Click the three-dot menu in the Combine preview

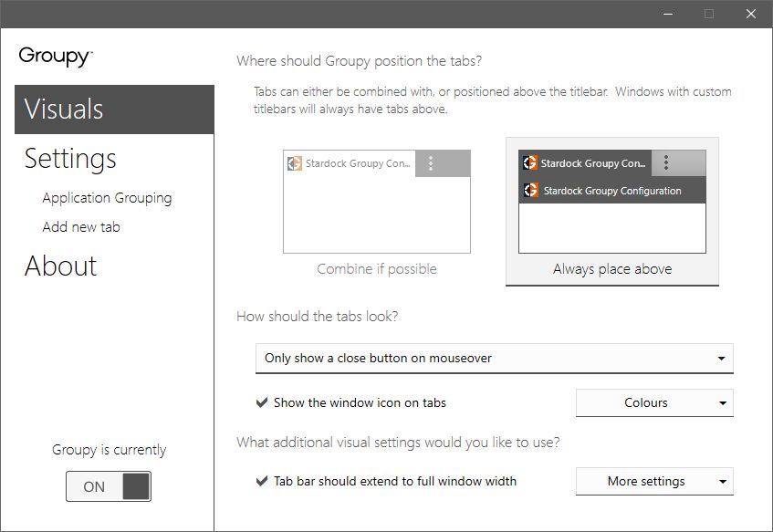pyautogui.click(x=432, y=163)
